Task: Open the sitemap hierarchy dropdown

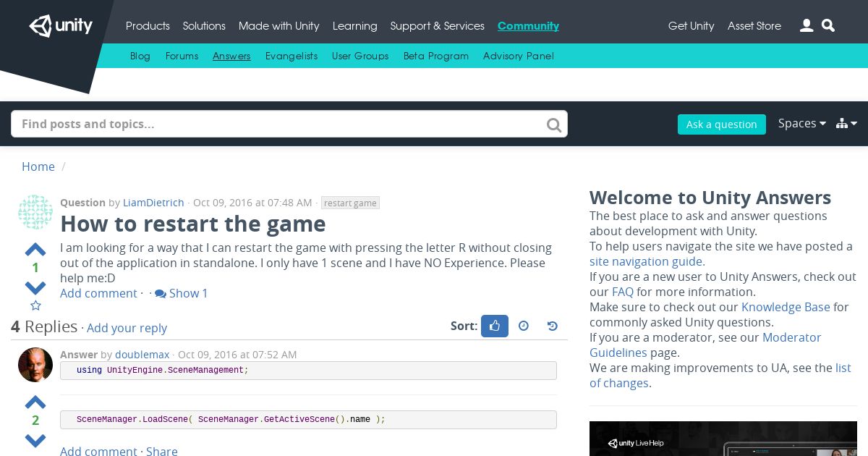Action: [846, 124]
